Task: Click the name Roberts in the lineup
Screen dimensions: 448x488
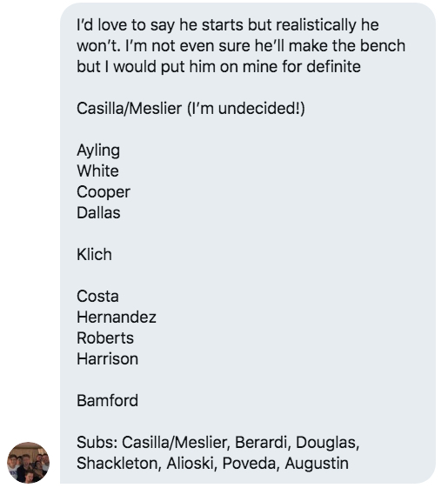Action: point(105,338)
